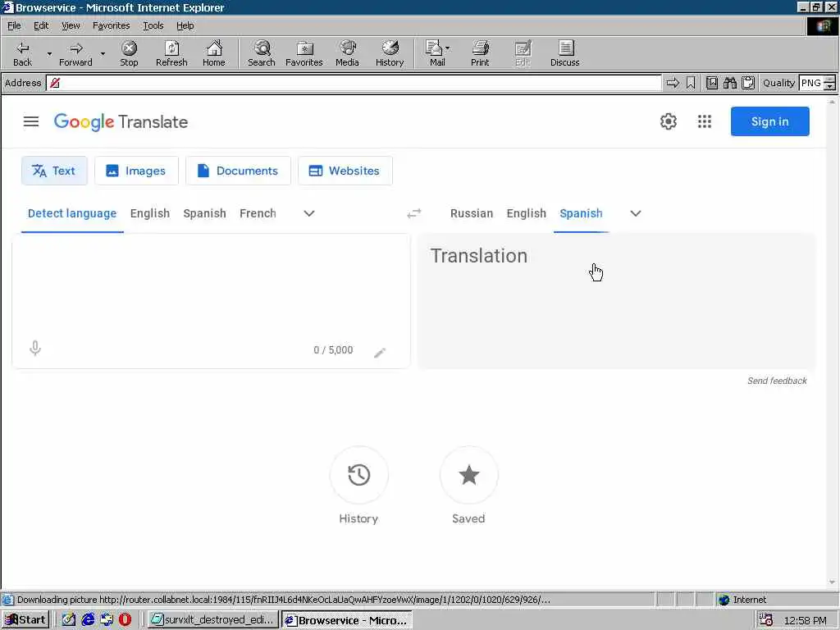Click the Go arrow beside address bar

coord(673,83)
